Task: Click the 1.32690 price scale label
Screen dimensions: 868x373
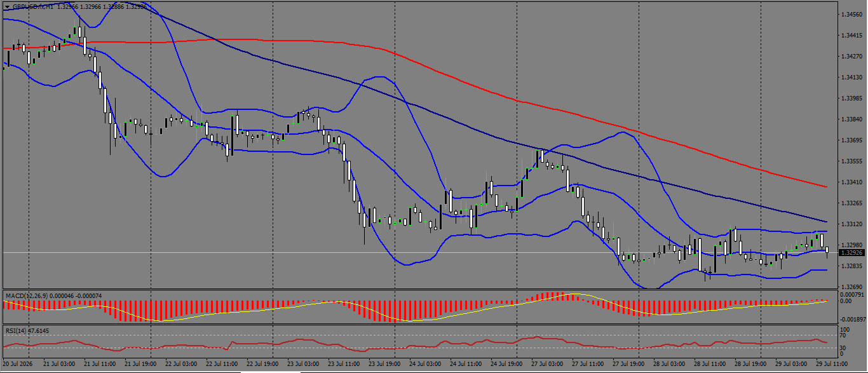Action: tap(851, 287)
